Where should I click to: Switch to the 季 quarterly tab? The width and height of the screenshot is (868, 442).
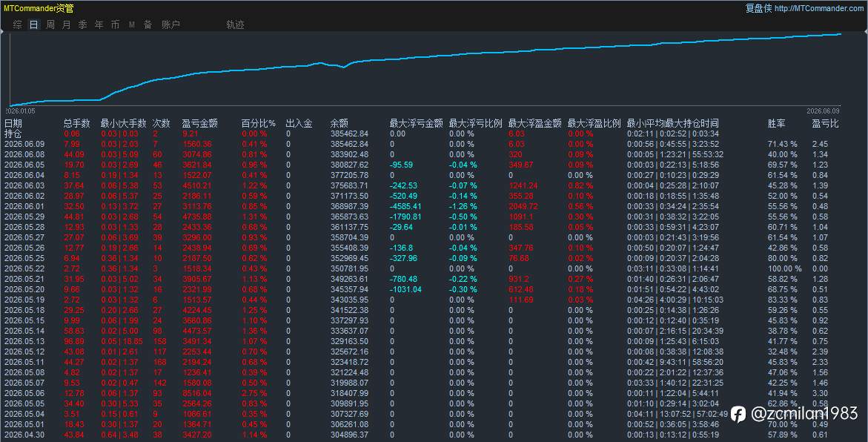point(82,24)
